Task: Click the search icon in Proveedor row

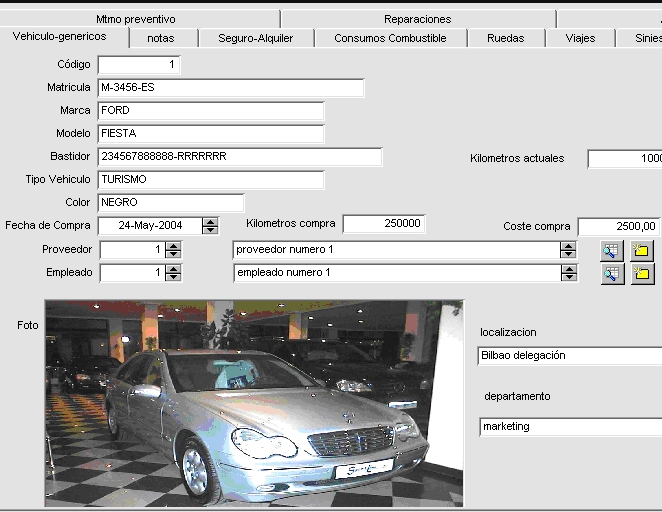Action: pyautogui.click(x=611, y=250)
